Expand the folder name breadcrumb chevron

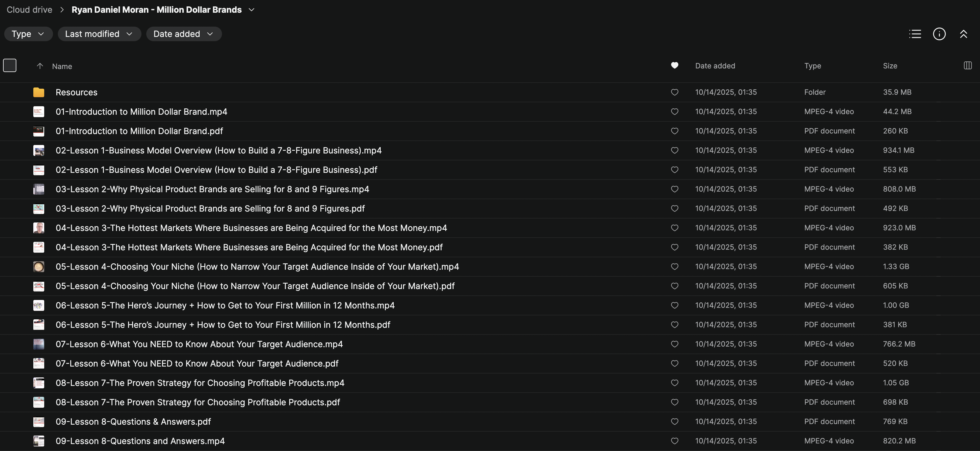[251, 10]
